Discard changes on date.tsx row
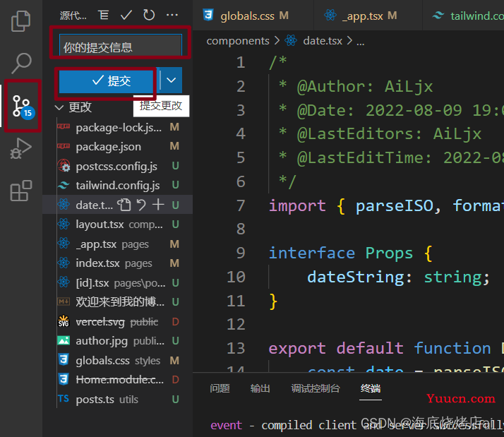Screen dimensions: 504x437 (x=141, y=205)
